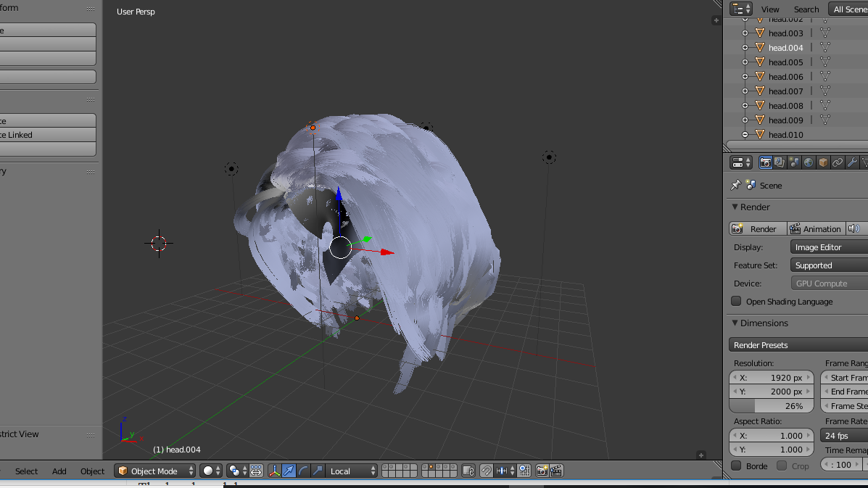Collapse the Dimensions panel

coord(735,323)
